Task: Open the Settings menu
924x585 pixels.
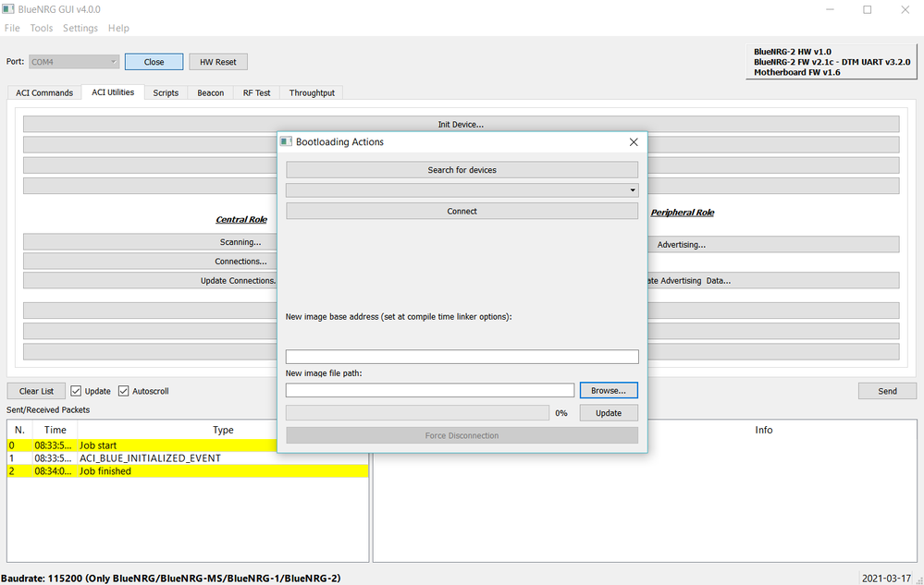Action: [80, 29]
